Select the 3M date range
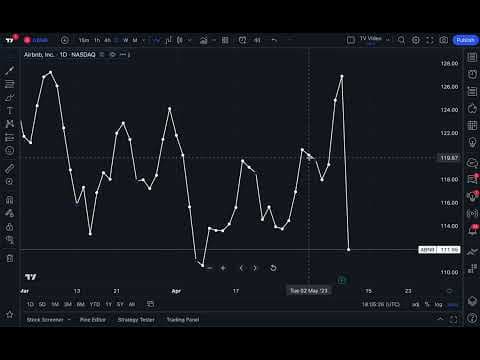The width and height of the screenshot is (480, 360). pos(68,304)
